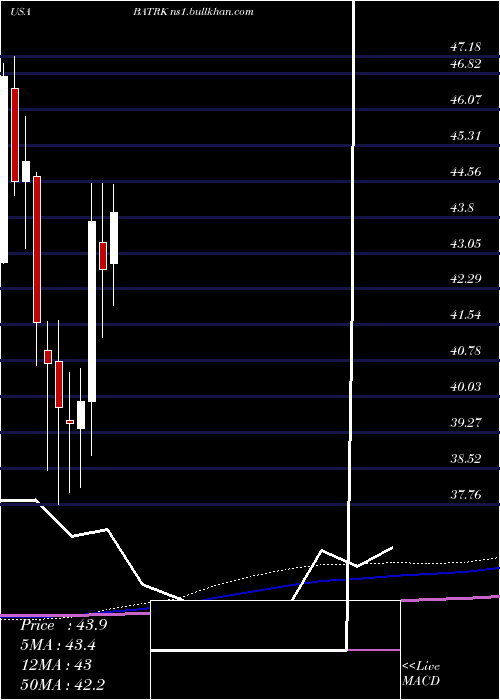Click the 40.03 price axis value
Viewport: 500px width, 700px height.
coord(466,387)
